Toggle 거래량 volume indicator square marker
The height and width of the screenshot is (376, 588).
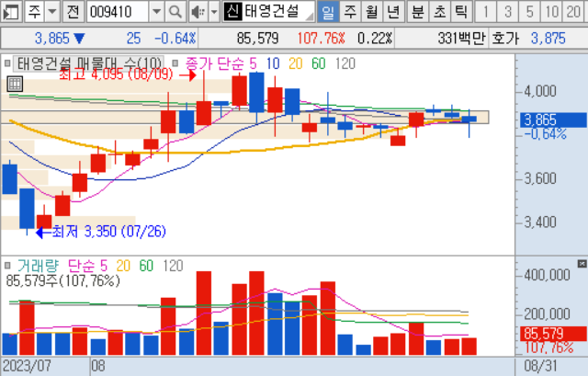[7, 266]
